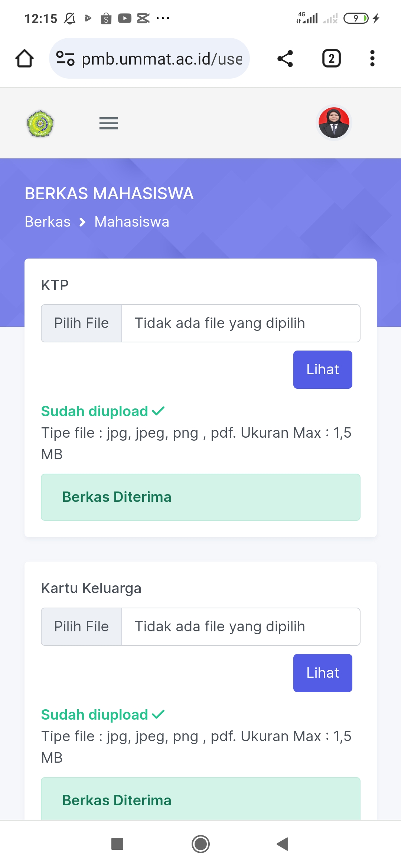This screenshot has width=401, height=868.
Task: Click Lihat button for Kartu Keluarga
Action: pos(322,673)
